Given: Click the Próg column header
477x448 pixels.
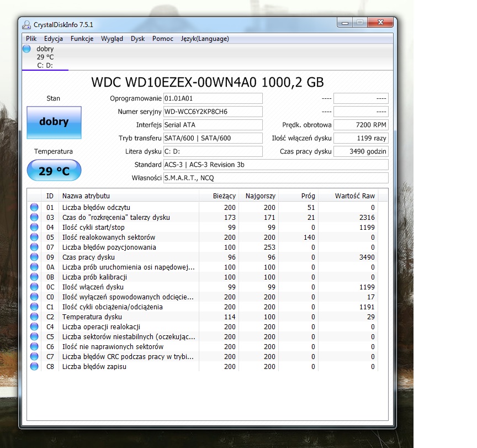Looking at the screenshot, I should click(x=299, y=196).
